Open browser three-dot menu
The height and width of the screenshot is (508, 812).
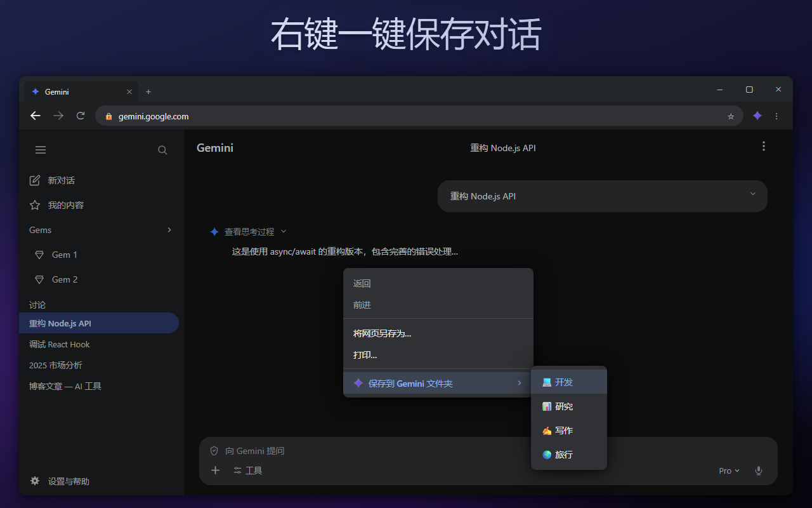point(776,116)
